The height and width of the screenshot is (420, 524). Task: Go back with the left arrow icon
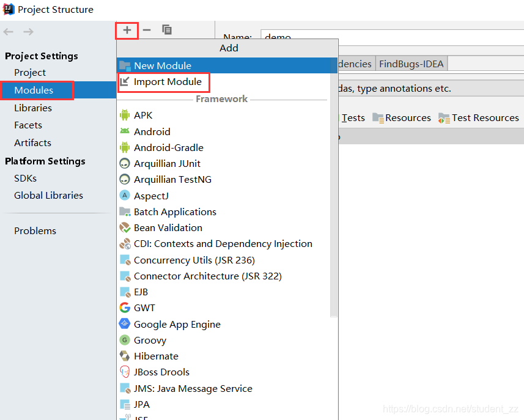point(9,32)
